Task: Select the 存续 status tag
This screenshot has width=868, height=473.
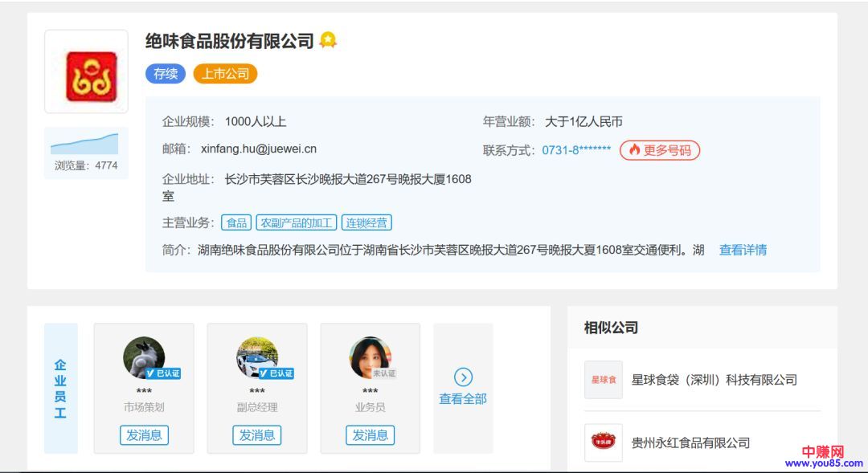Action: pyautogui.click(x=166, y=74)
